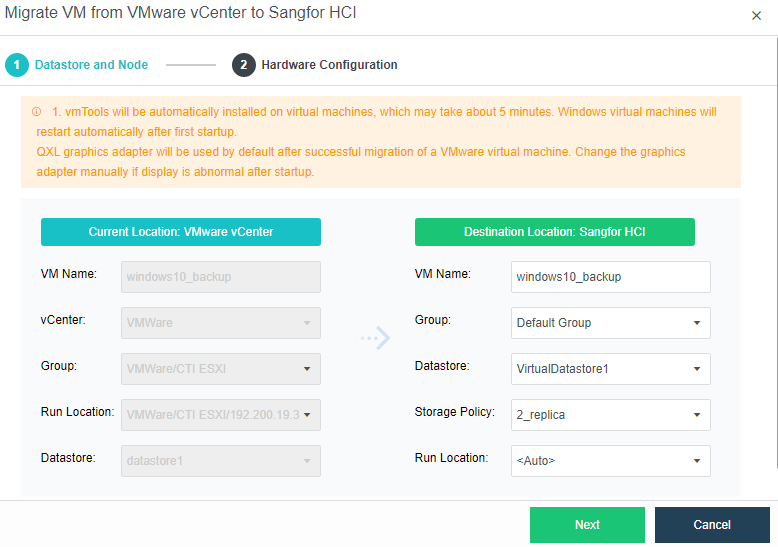Click the info icon in warning banner
The height and width of the screenshot is (547, 778).
pyautogui.click(x=36, y=112)
